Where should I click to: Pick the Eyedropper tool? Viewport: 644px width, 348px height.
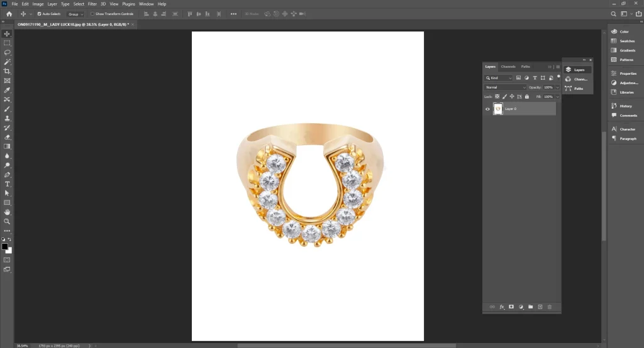[8, 90]
